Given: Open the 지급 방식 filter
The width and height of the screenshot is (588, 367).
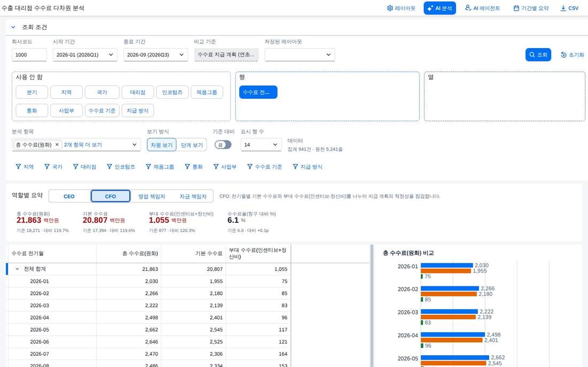Looking at the screenshot, I should (x=307, y=167).
